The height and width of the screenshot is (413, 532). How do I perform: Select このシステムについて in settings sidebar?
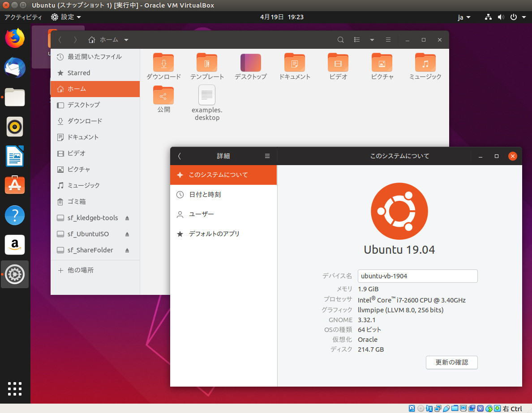[x=223, y=175]
